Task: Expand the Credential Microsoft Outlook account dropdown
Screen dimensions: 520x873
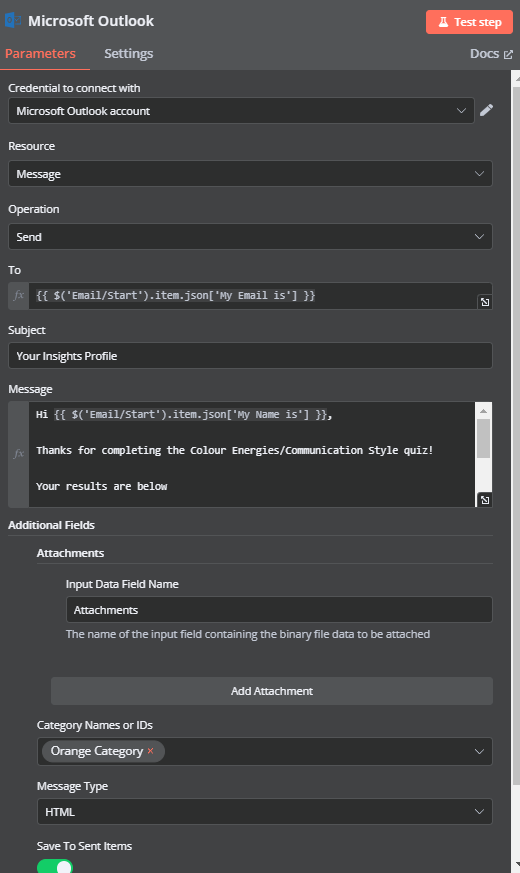Action: pyautogui.click(x=241, y=111)
